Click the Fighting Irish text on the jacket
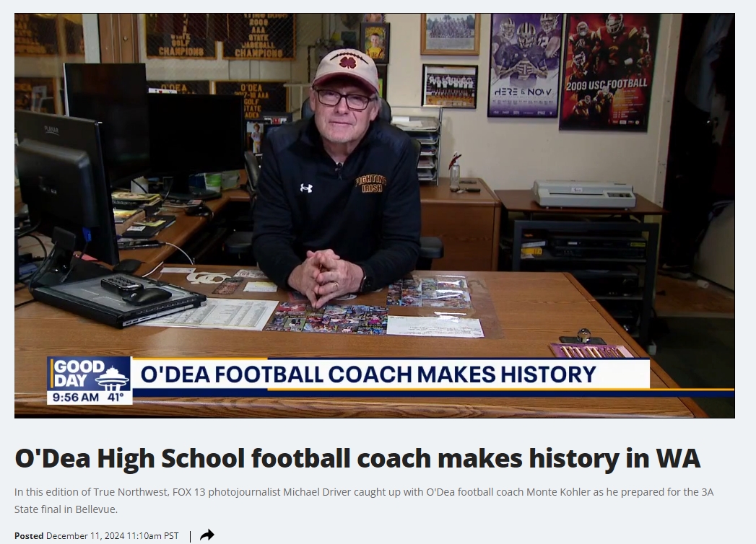The image size is (756, 544). 370,184
